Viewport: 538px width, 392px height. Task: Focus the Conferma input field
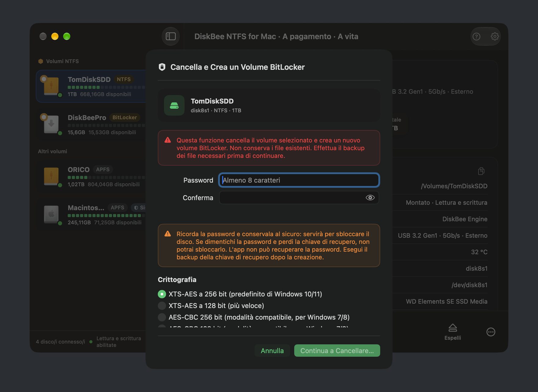pyautogui.click(x=299, y=198)
